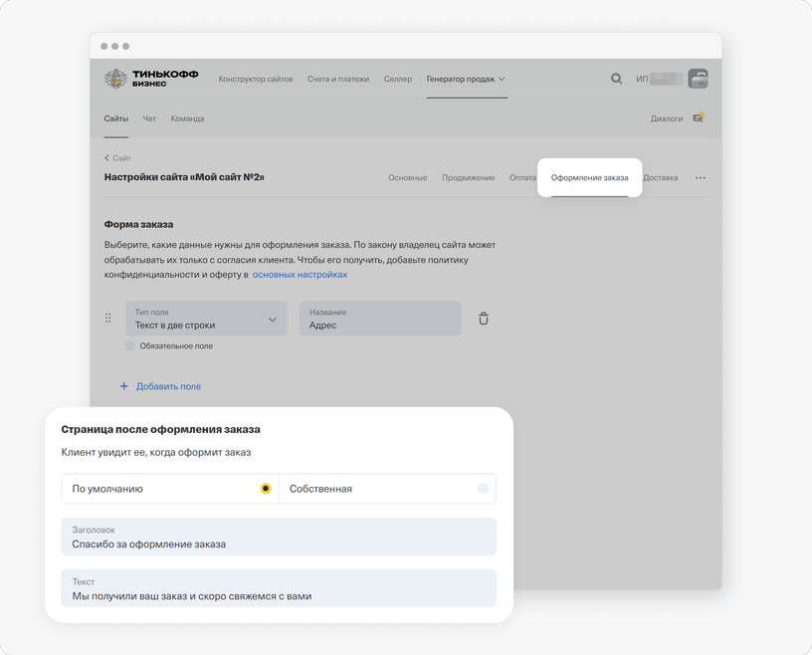
Task: Enable the Обязательное поле checkbox
Action: click(130, 345)
